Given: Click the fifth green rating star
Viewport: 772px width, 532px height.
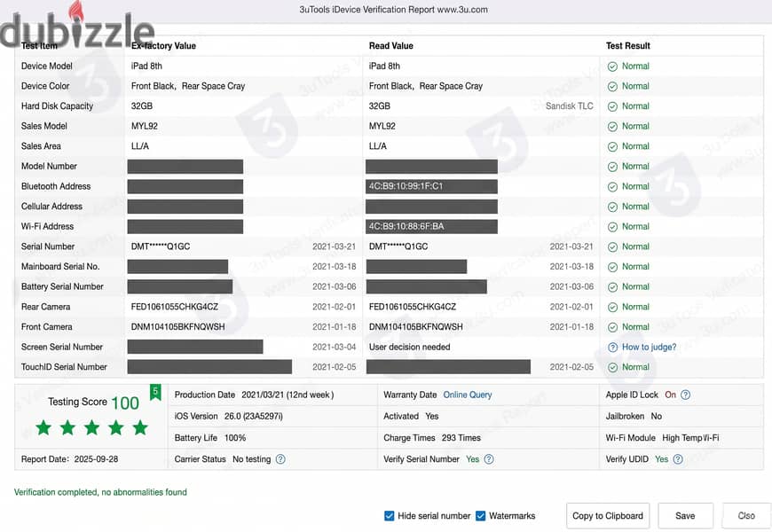Looking at the screenshot, I should click(140, 427).
